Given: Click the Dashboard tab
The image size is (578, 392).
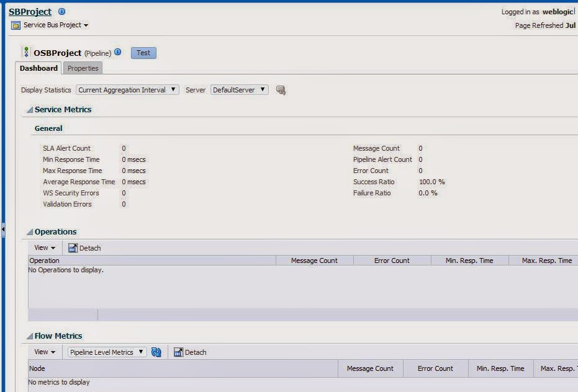Looking at the screenshot, I should tap(38, 68).
